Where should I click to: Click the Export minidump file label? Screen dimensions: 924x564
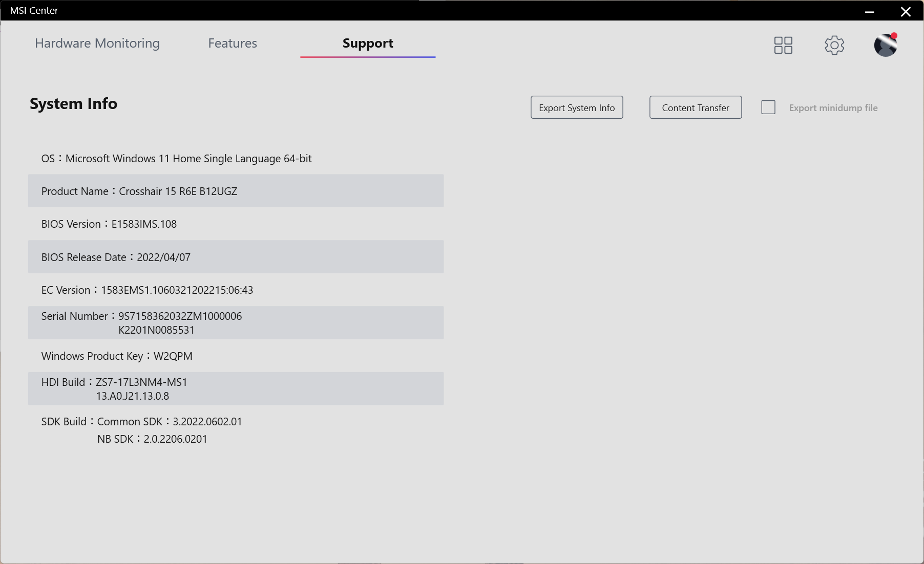[x=833, y=108]
